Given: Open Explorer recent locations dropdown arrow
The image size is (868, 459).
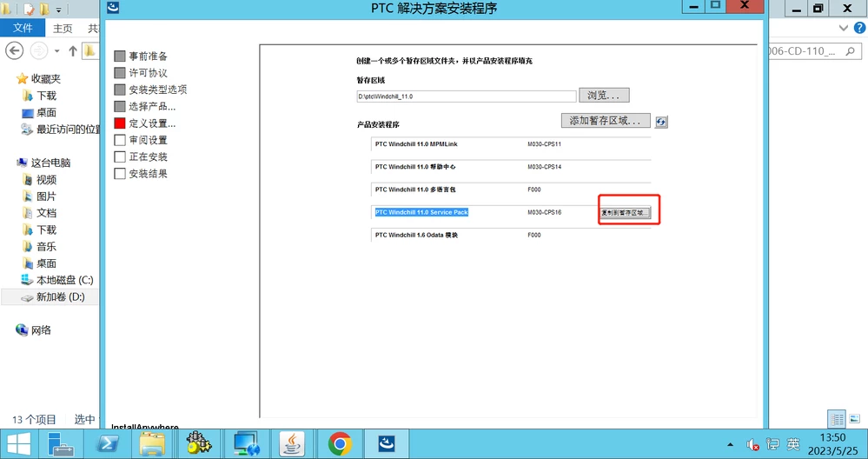Looking at the screenshot, I should (x=56, y=51).
